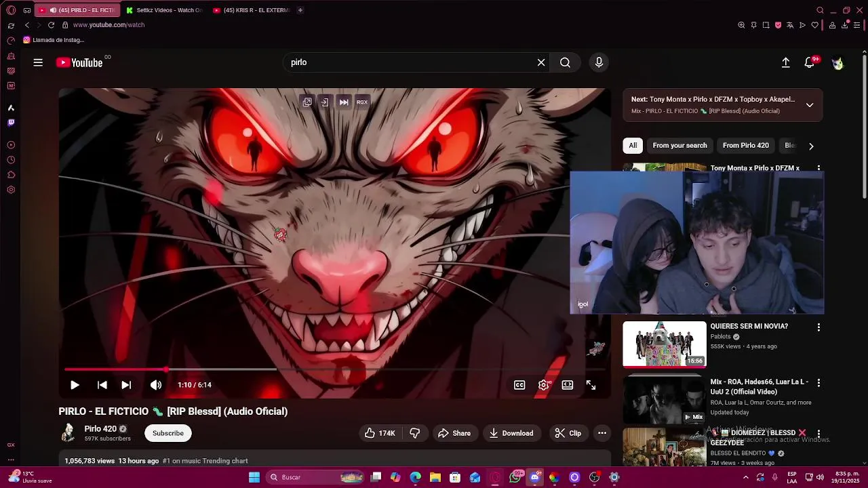Screen dimensions: 868x488
Task: Open options for Tony Monta x Pirlo video
Action: point(818,168)
